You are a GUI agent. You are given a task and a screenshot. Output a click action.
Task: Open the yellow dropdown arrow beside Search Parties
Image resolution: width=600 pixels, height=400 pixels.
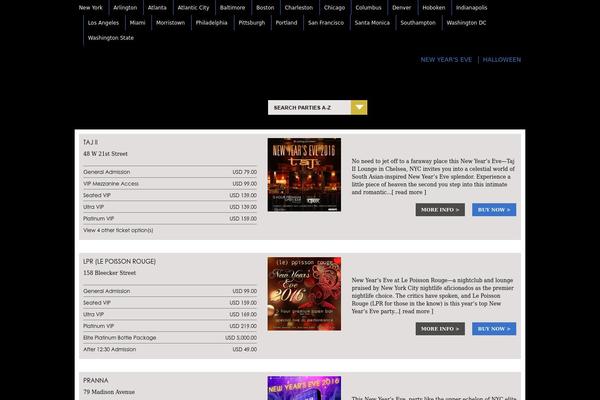pyautogui.click(x=359, y=108)
